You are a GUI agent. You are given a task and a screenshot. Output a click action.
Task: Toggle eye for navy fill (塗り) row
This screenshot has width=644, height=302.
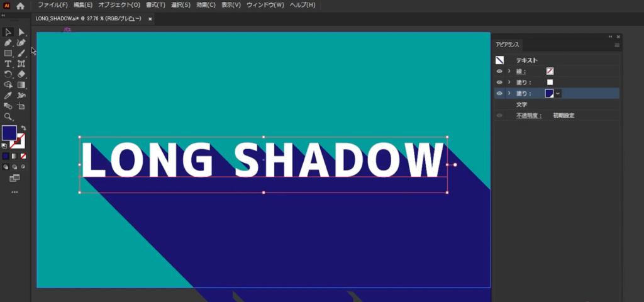pos(499,93)
